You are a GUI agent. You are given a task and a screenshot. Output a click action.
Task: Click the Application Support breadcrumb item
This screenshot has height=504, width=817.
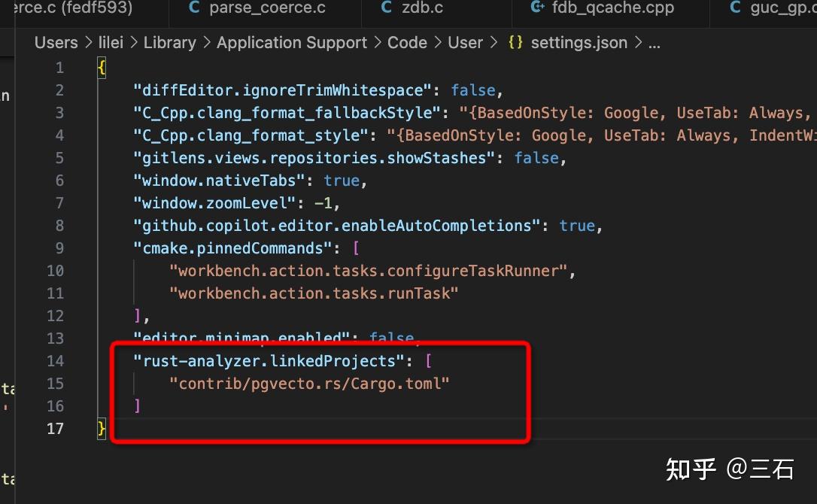click(291, 43)
